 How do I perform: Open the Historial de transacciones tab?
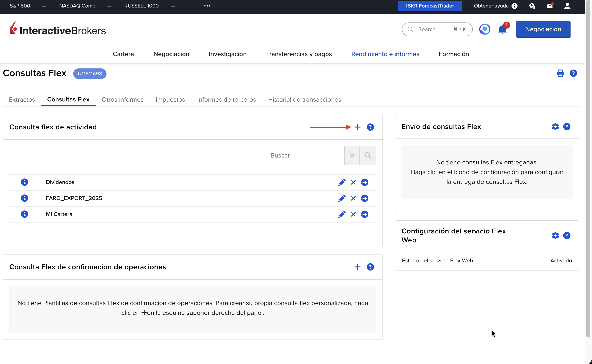tap(305, 100)
